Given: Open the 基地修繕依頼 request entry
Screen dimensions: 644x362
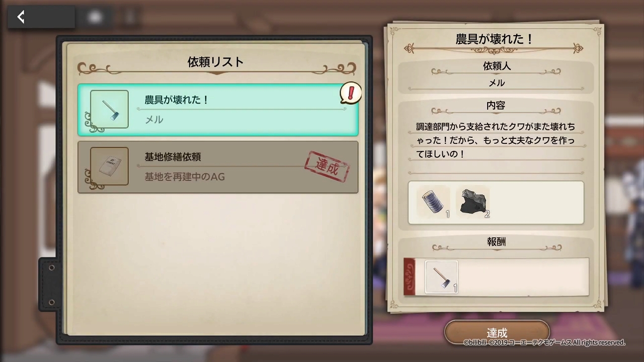Looking at the screenshot, I should 218,167.
